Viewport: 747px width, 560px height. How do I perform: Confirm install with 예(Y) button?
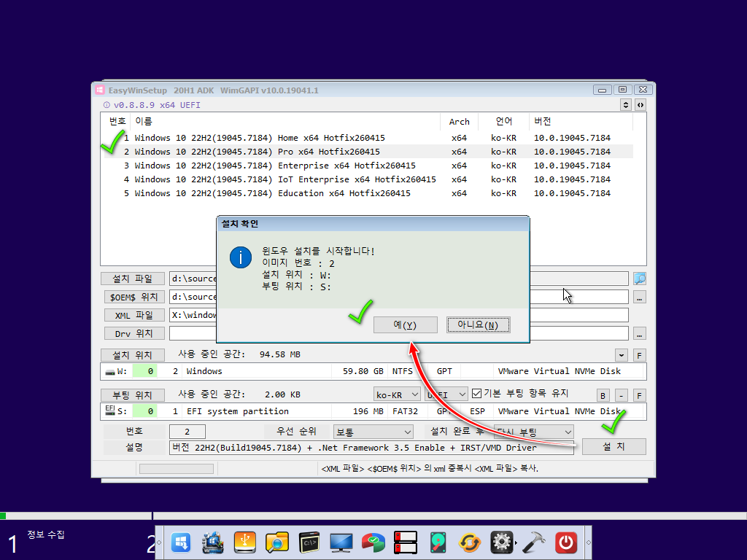tap(406, 324)
